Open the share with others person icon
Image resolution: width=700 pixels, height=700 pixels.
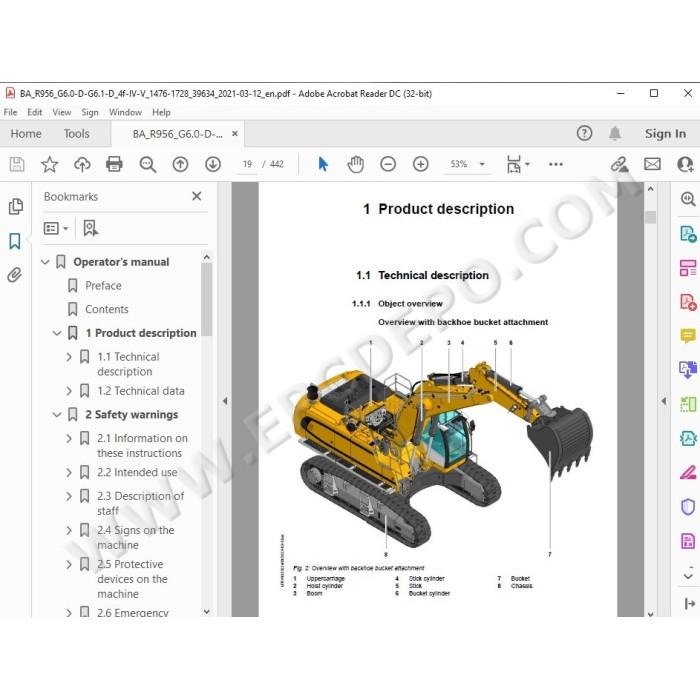pyautogui.click(x=685, y=164)
